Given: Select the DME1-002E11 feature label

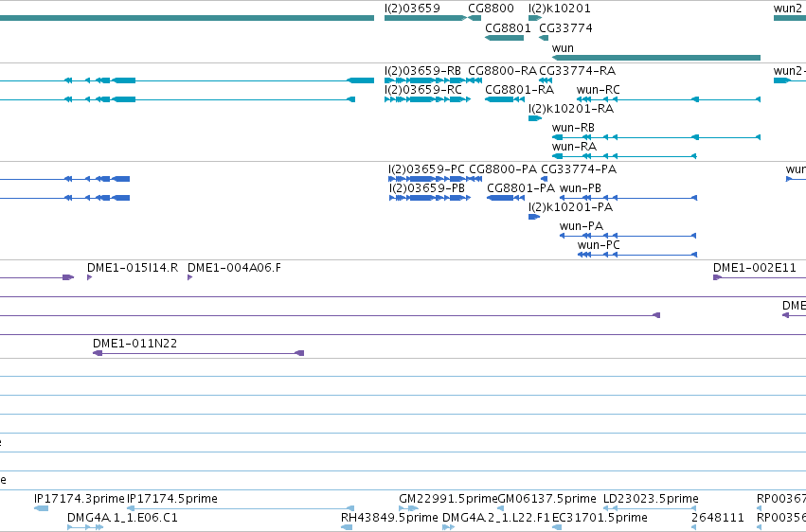Looking at the screenshot, I should click(755, 268).
